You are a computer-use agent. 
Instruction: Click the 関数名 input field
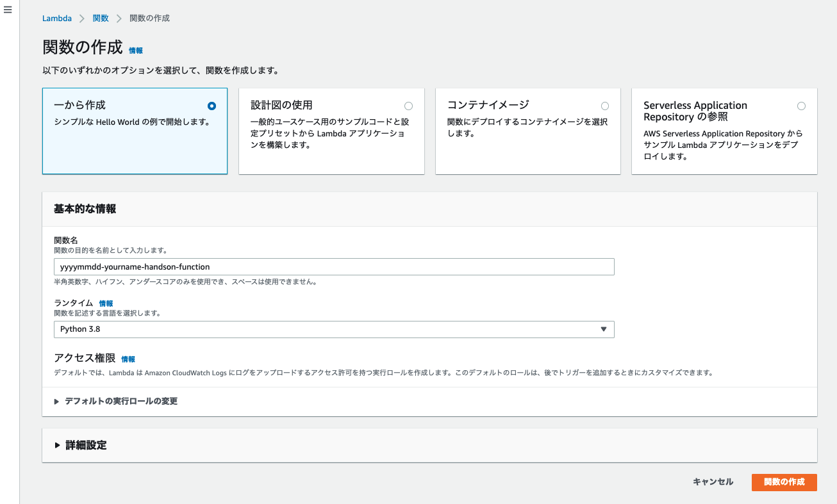(x=334, y=266)
